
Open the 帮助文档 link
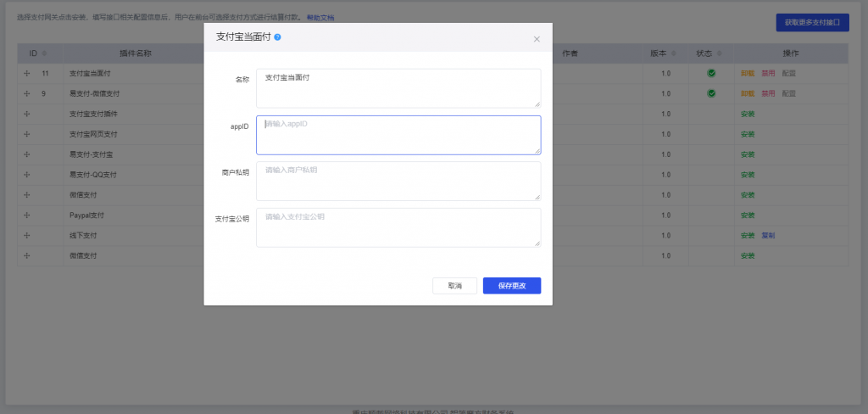pos(320,18)
